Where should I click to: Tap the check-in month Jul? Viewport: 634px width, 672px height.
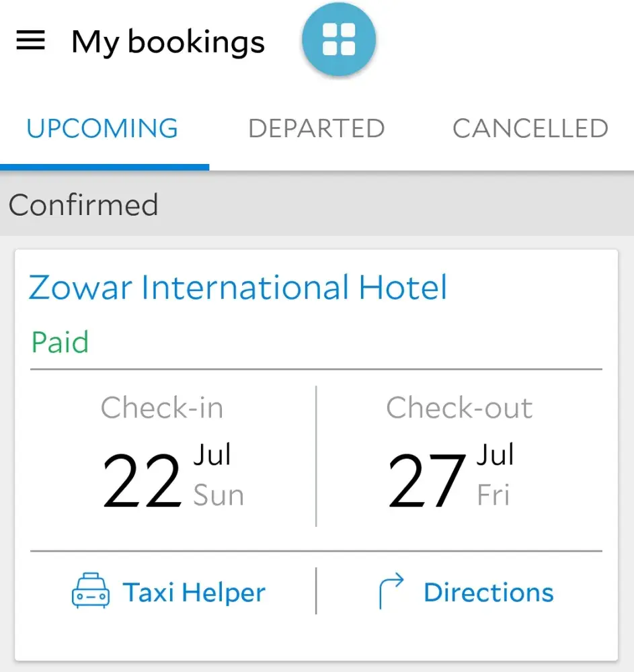[212, 454]
